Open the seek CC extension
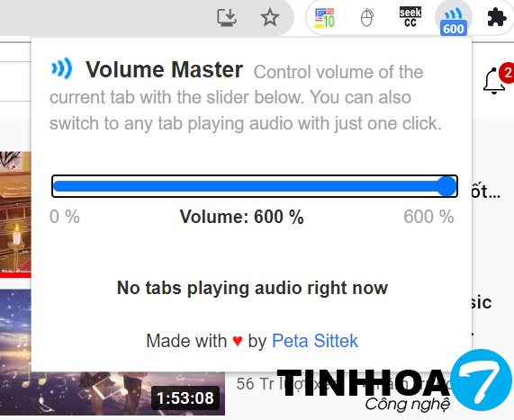The width and height of the screenshot is (514, 420). tap(410, 17)
